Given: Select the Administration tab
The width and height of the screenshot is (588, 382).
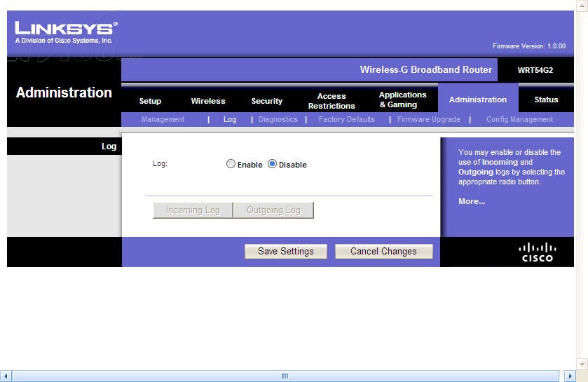Looking at the screenshot, I should (x=478, y=100).
